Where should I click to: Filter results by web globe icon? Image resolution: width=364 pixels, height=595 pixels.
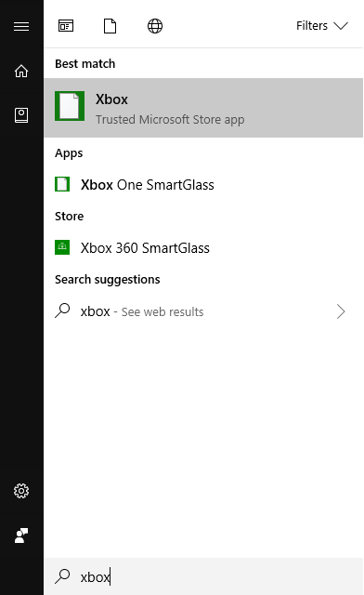155,26
